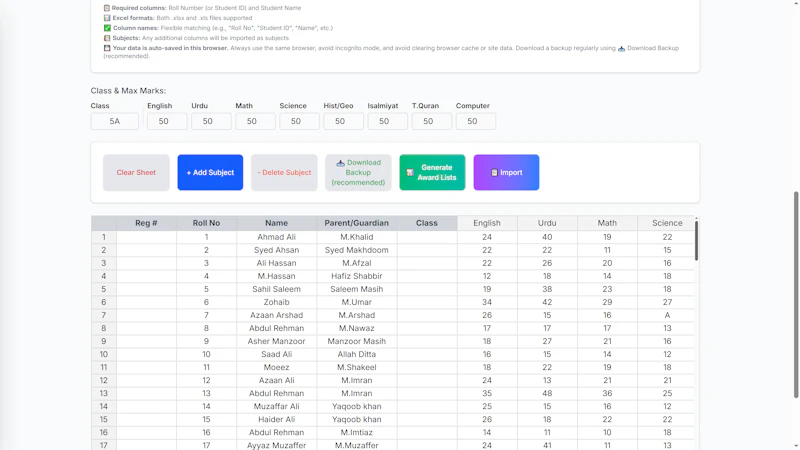This screenshot has width=800, height=450.
Task: Click the name cell Zohaib
Action: pyautogui.click(x=277, y=302)
